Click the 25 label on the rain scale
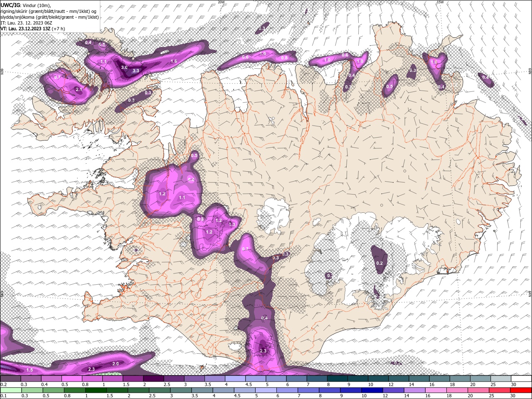The image size is (532, 399). (492, 396)
